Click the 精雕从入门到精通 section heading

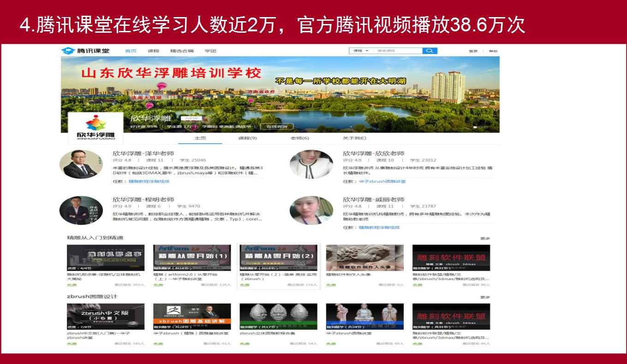pos(95,238)
